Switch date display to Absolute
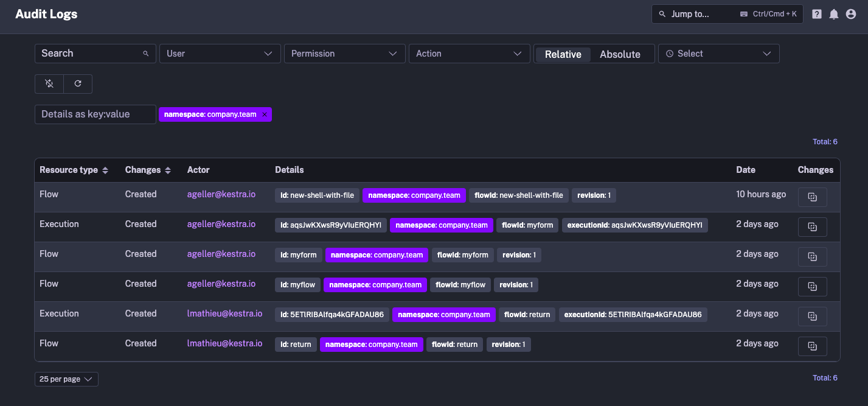 [x=620, y=54]
